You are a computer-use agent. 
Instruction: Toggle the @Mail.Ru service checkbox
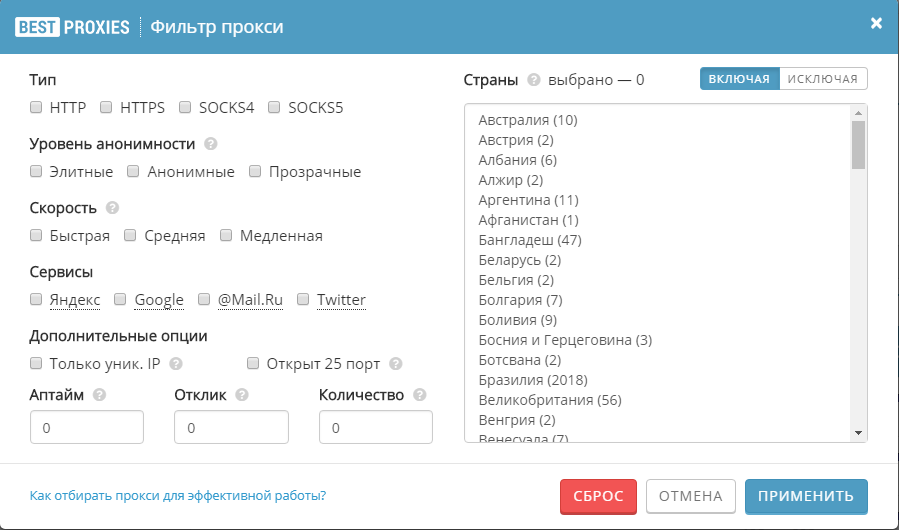pyautogui.click(x=204, y=299)
